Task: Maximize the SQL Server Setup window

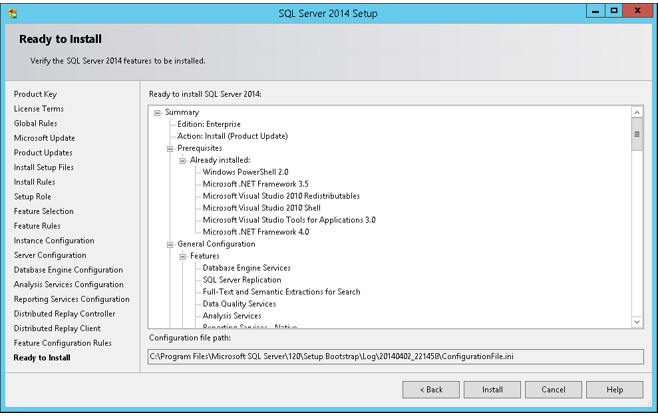Action: [614, 11]
